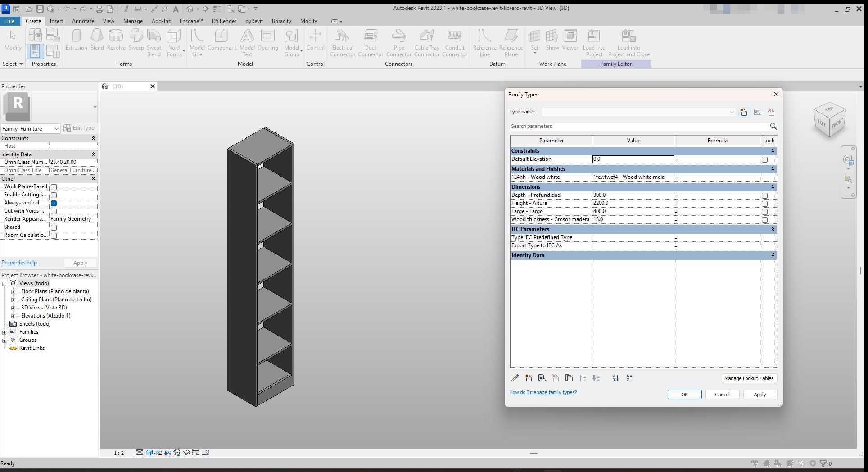Enable the Work Plane-Based checkbox
Viewport: 868px width, 472px height.
(54, 187)
